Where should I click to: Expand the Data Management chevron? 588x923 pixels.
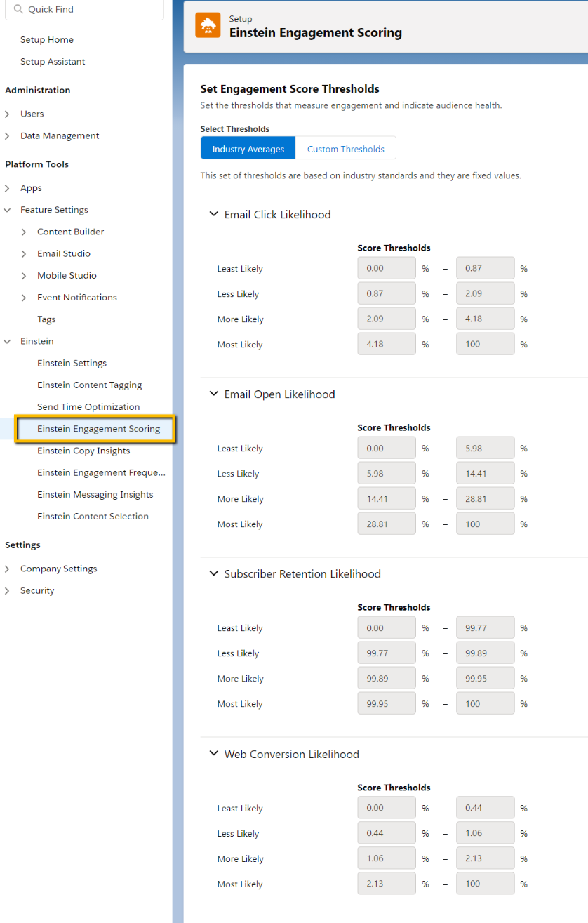[x=7, y=135]
